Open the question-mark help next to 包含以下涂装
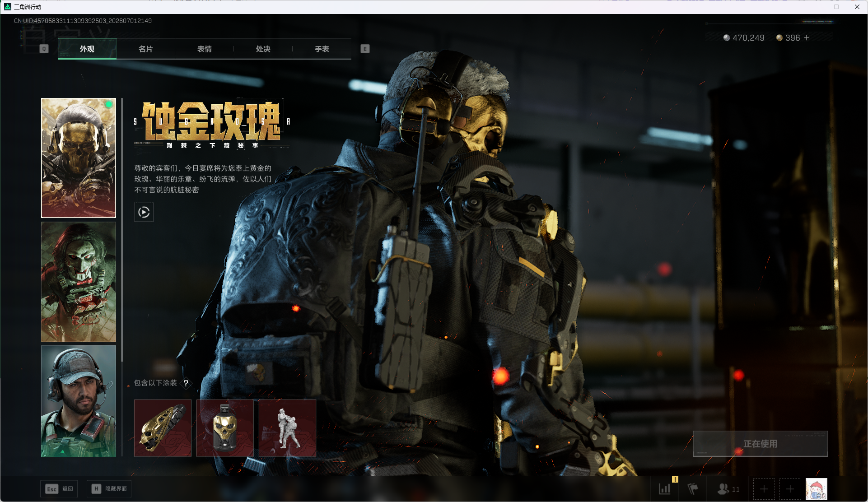868x502 pixels. coord(186,383)
